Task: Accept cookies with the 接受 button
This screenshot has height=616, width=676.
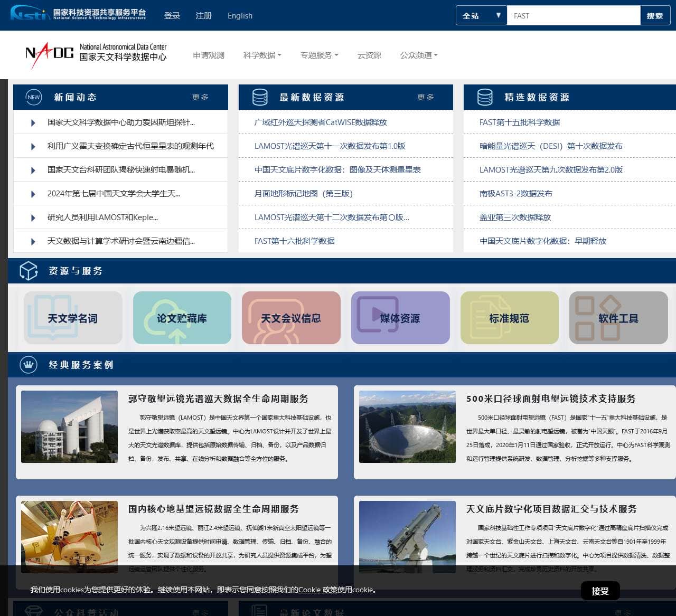Action: (600, 591)
